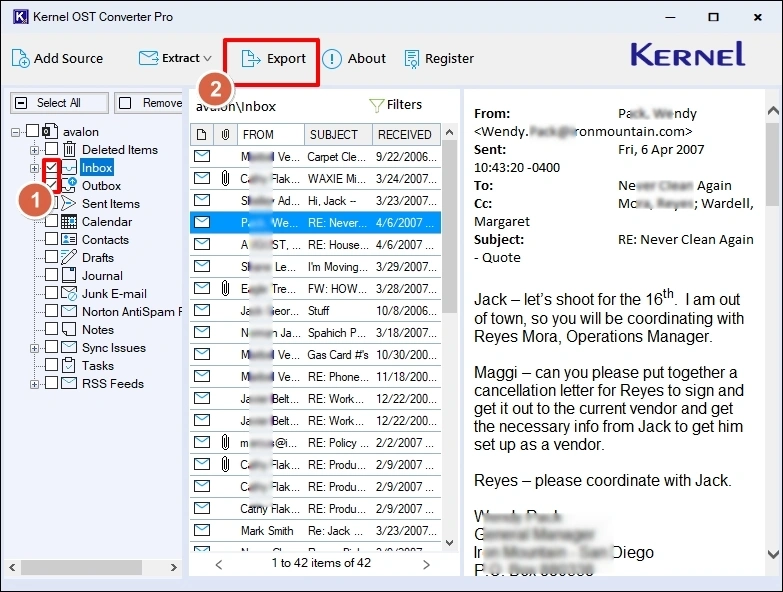
Task: Click the Drafts pencil icon
Action: [69, 257]
